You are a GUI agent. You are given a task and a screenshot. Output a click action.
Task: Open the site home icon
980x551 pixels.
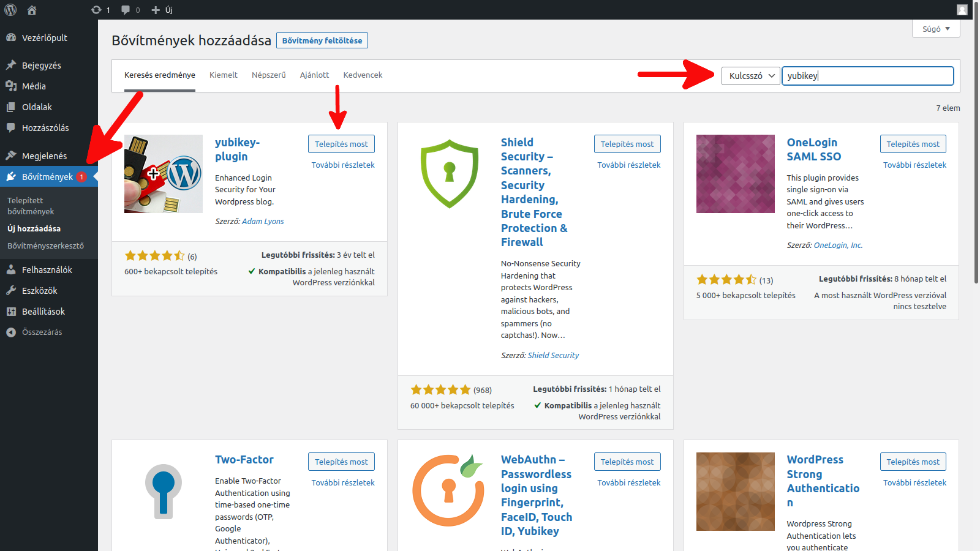(32, 10)
